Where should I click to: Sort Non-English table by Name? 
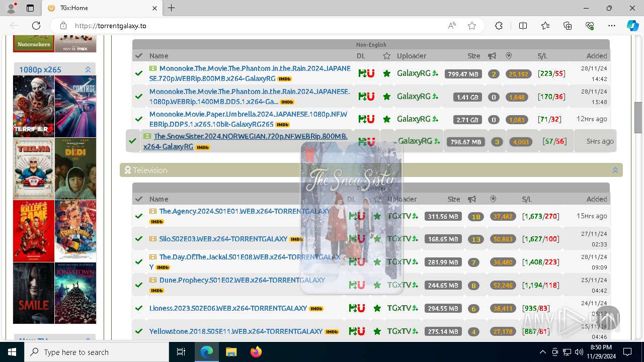tap(158, 56)
